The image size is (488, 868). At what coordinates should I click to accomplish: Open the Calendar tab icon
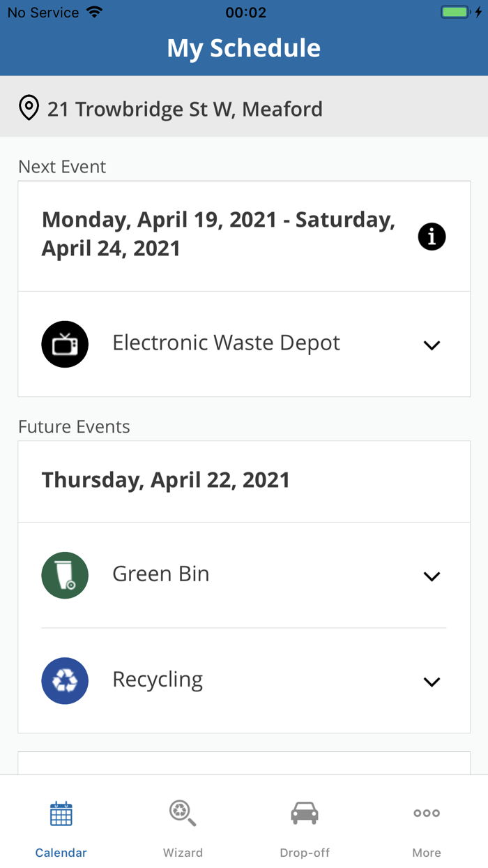[x=61, y=813]
